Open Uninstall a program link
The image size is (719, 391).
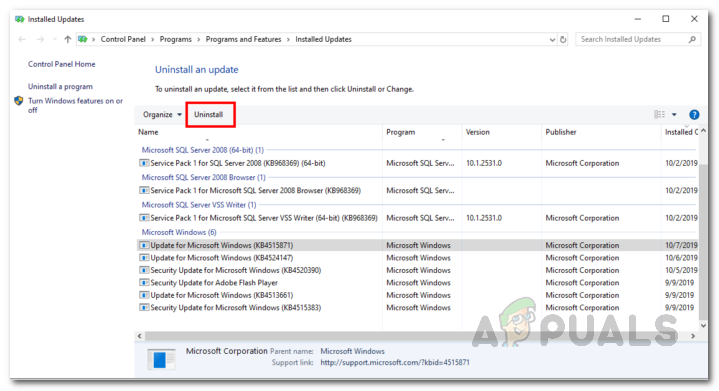coord(60,86)
